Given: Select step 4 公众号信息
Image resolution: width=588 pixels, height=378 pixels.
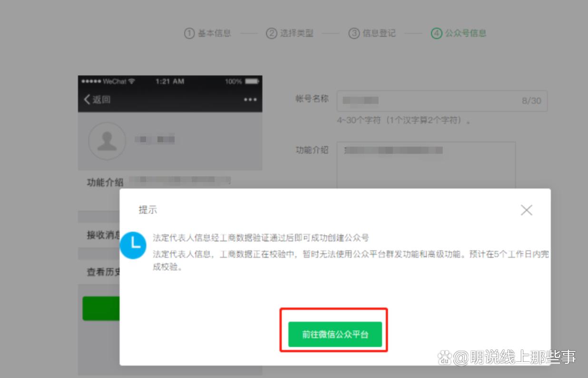Looking at the screenshot, I should click(459, 33).
